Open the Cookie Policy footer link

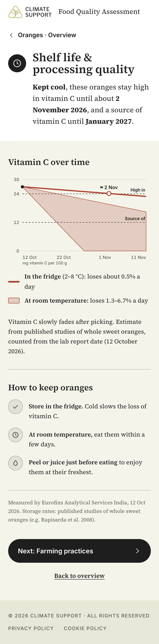[x=85, y=628]
